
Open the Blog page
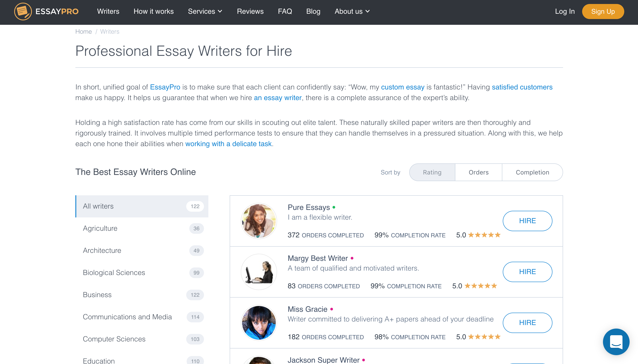313,12
